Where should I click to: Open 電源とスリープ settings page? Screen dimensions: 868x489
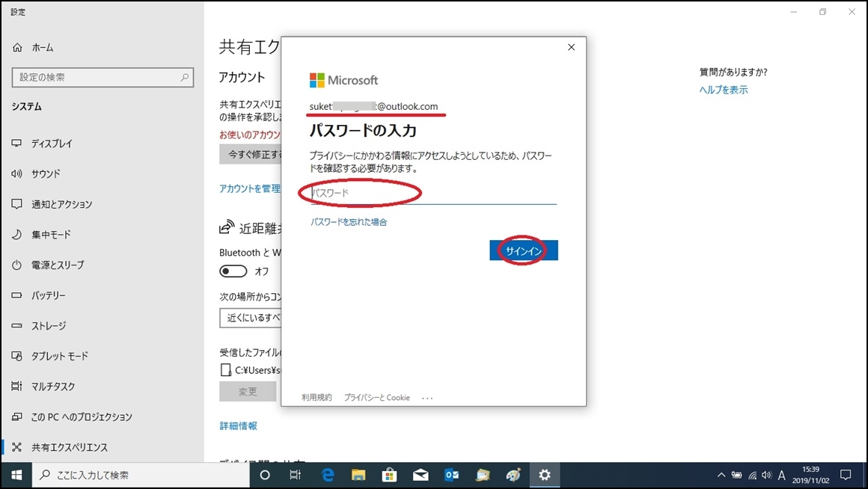click(x=58, y=265)
